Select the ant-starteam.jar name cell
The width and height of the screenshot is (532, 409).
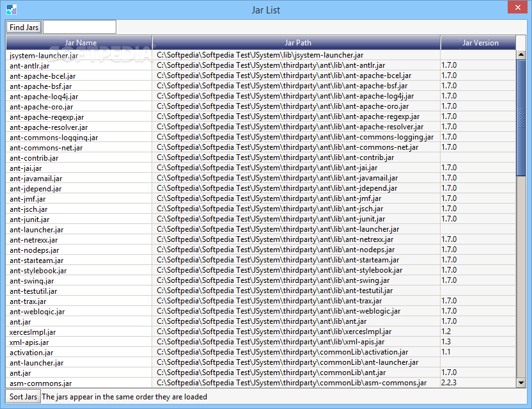click(79, 260)
